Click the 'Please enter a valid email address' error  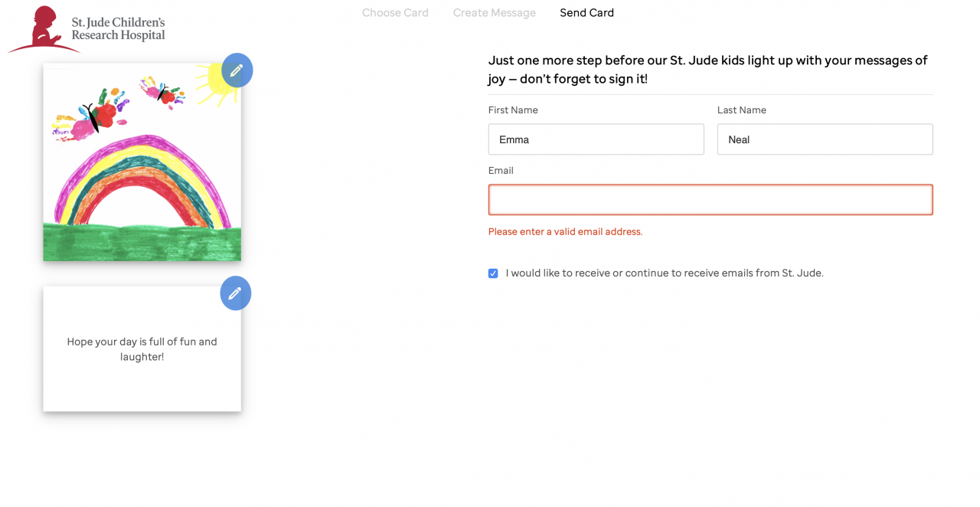click(565, 232)
